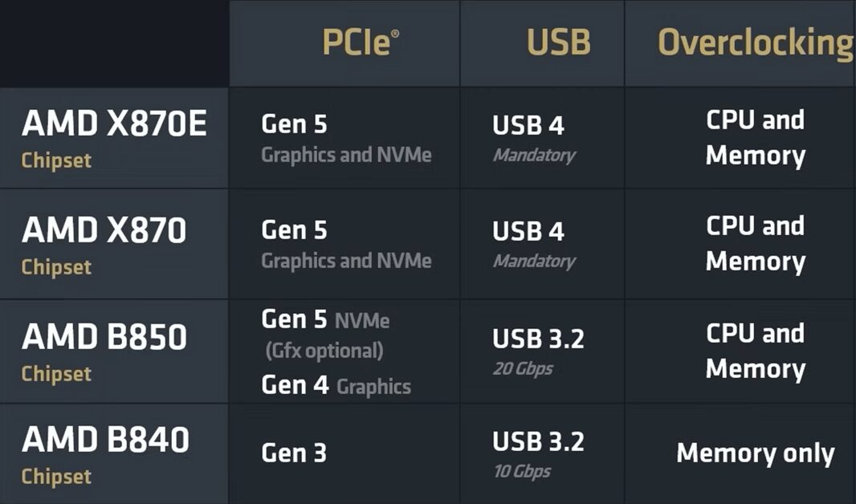Click the Gen 3 PCIe cell
Image resolution: width=856 pixels, height=504 pixels.
coord(294,453)
